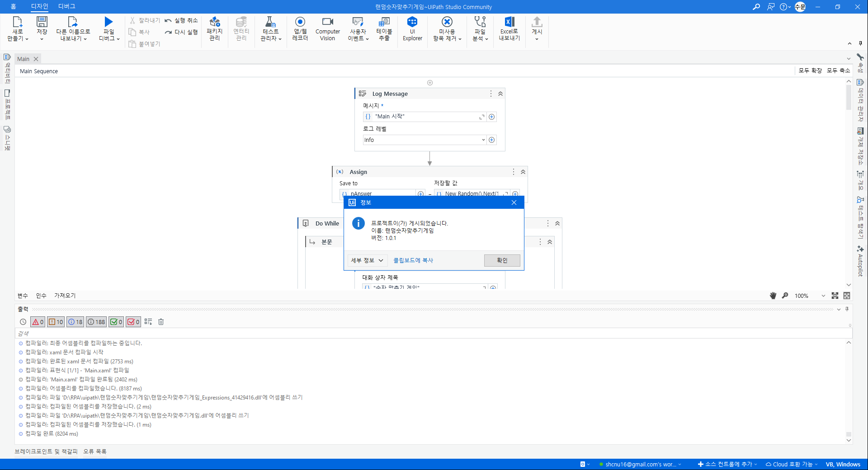Run Analyze File (파일 분석)
This screenshot has width=868, height=470.
click(480, 29)
